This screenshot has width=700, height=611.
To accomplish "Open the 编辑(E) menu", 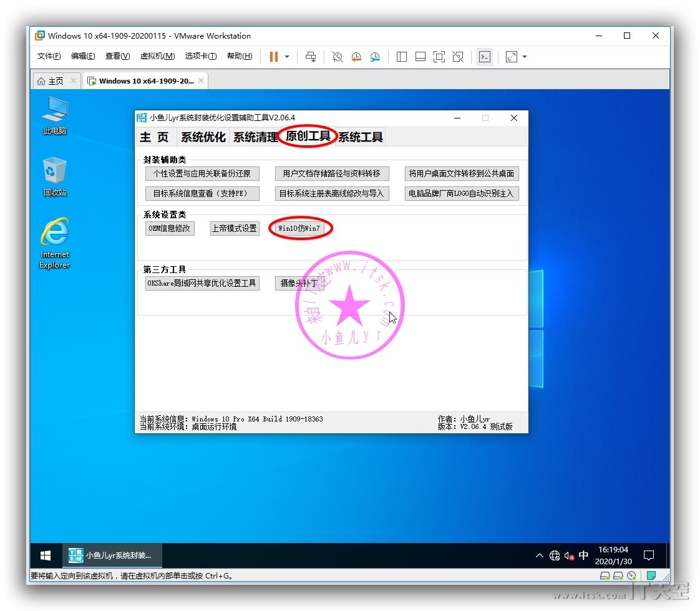I will click(x=83, y=56).
